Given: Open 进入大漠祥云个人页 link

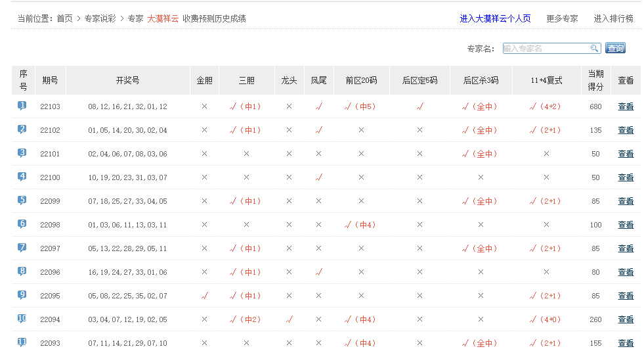Looking at the screenshot, I should click(495, 18).
